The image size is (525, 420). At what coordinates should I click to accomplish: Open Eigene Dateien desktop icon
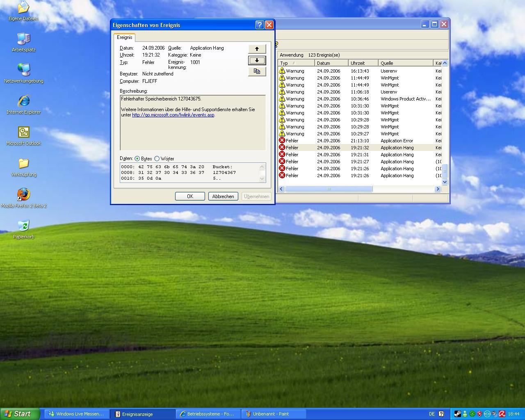click(23, 11)
